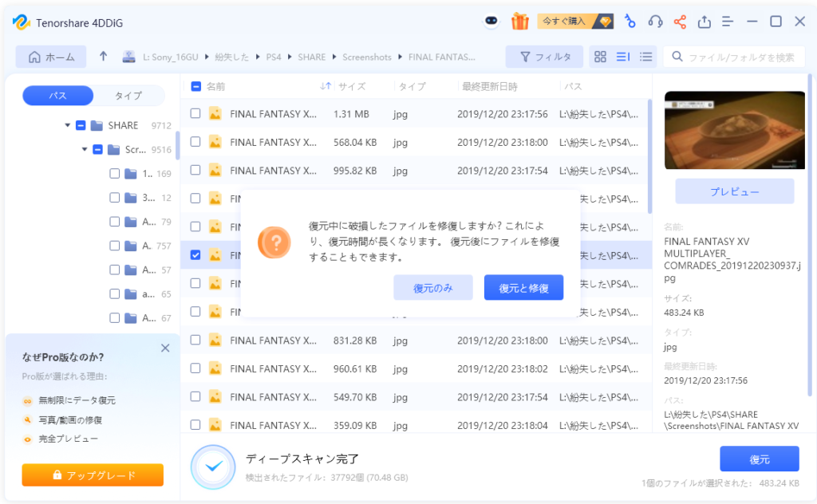This screenshot has height=504, width=817.
Task: Click the 完全プレビュー feature icon
Action: click(x=28, y=439)
